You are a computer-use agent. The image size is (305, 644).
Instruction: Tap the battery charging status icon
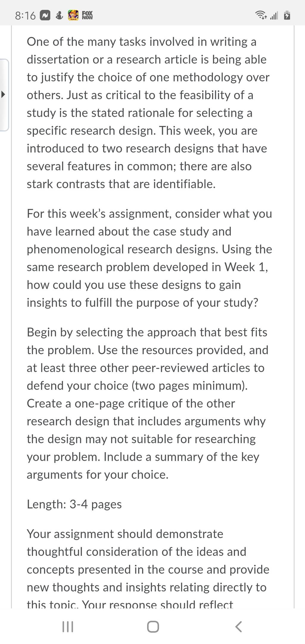tap(287, 15)
